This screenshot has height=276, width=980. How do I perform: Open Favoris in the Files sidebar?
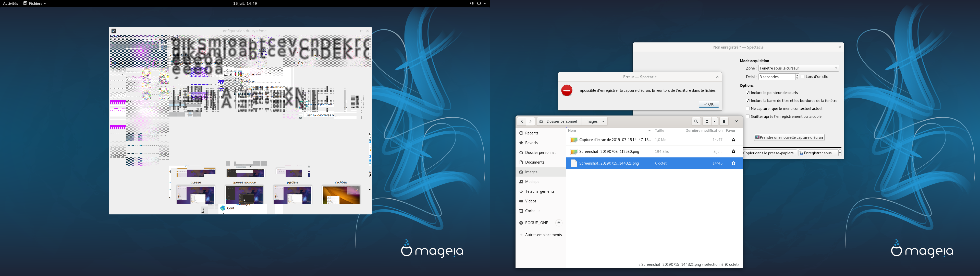pyautogui.click(x=541, y=143)
